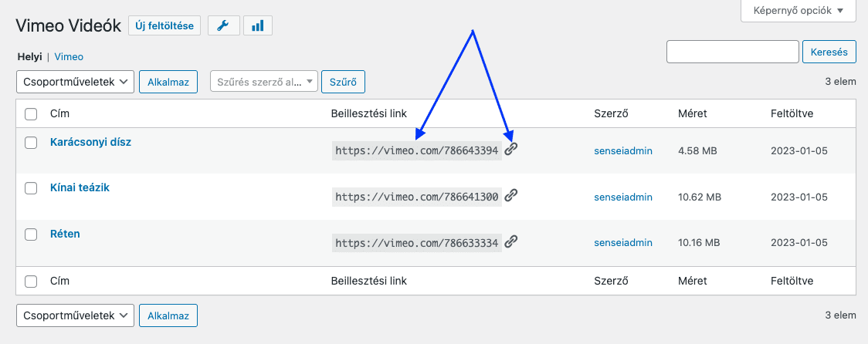868x344 pixels.
Task: Copy link icon for Réten video
Action: [x=511, y=241]
